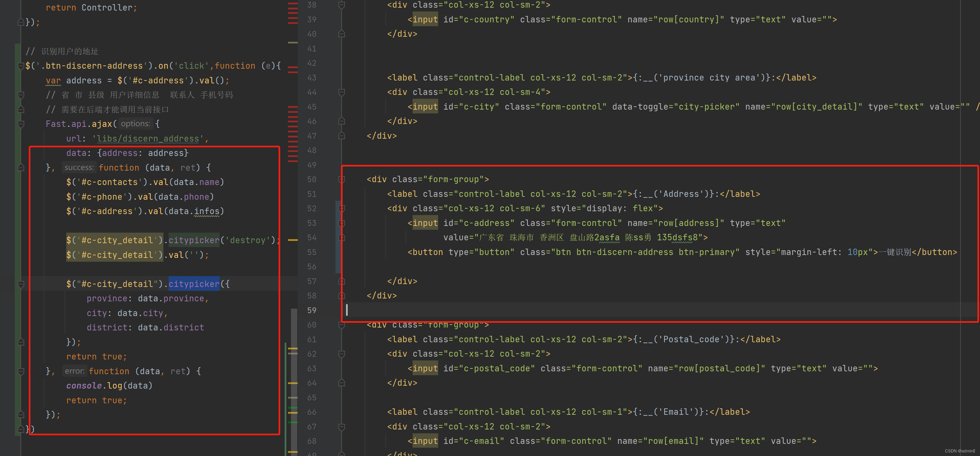Place cursor on 'return Controller;' line
Viewport: 980px width, 456px height.
pos(91,8)
